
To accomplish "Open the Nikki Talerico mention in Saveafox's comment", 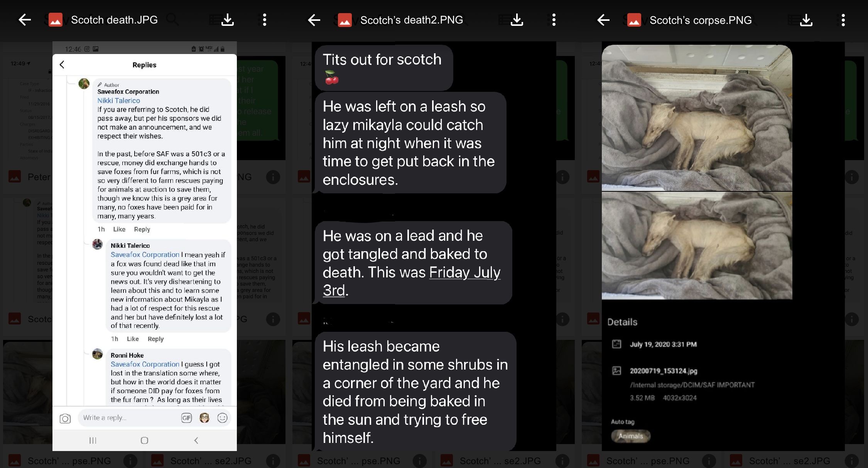I will [118, 100].
